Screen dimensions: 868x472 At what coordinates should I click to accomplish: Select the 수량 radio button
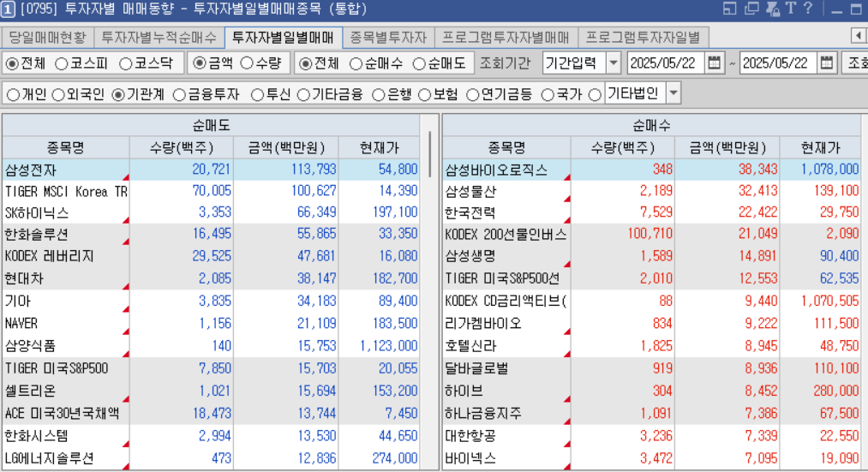pos(247,63)
